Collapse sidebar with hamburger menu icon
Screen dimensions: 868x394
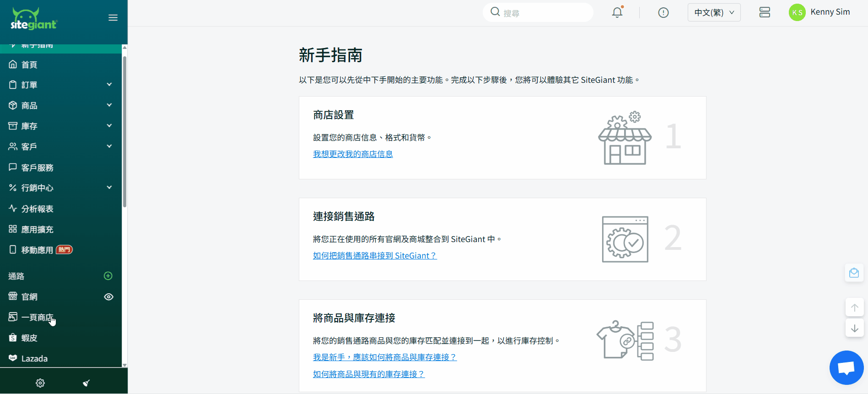(113, 18)
